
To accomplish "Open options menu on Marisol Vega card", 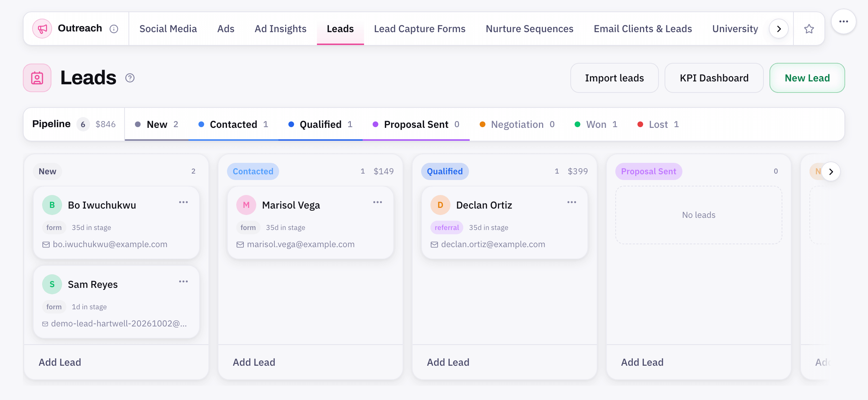I will point(378,202).
